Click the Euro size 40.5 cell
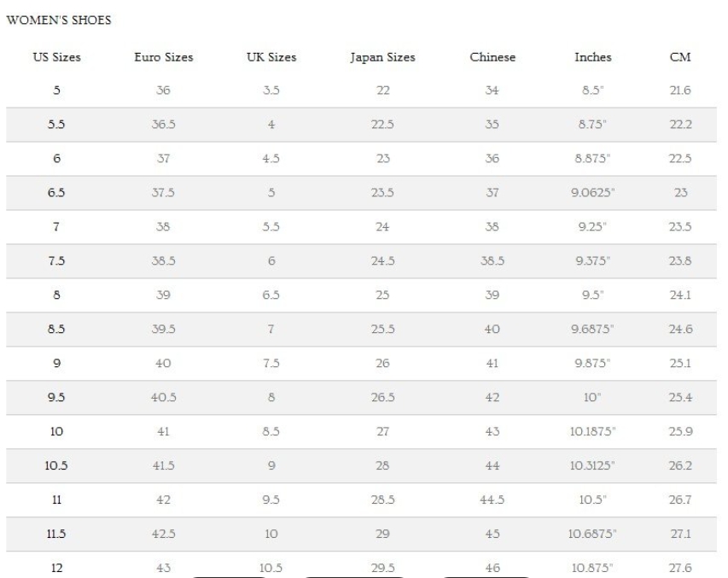 click(x=163, y=398)
